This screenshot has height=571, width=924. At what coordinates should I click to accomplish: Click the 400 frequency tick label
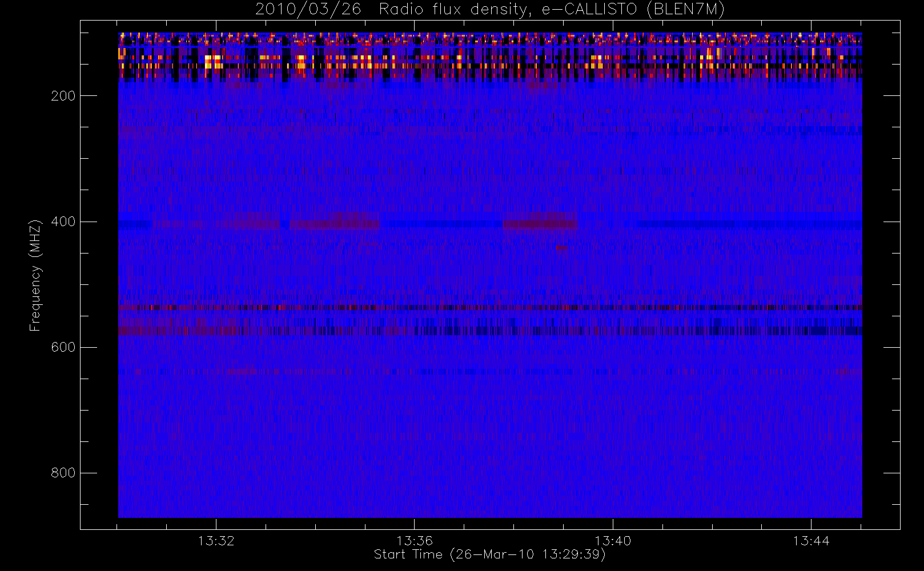click(63, 222)
